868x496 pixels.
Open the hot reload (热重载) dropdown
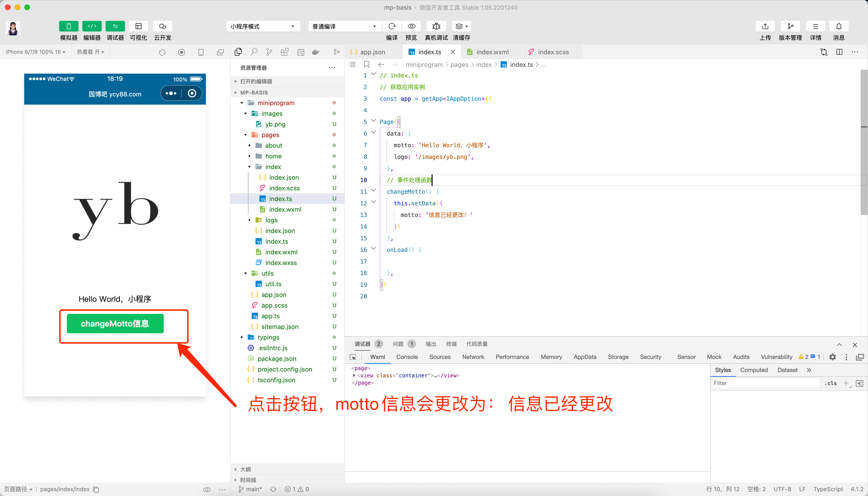(90, 52)
